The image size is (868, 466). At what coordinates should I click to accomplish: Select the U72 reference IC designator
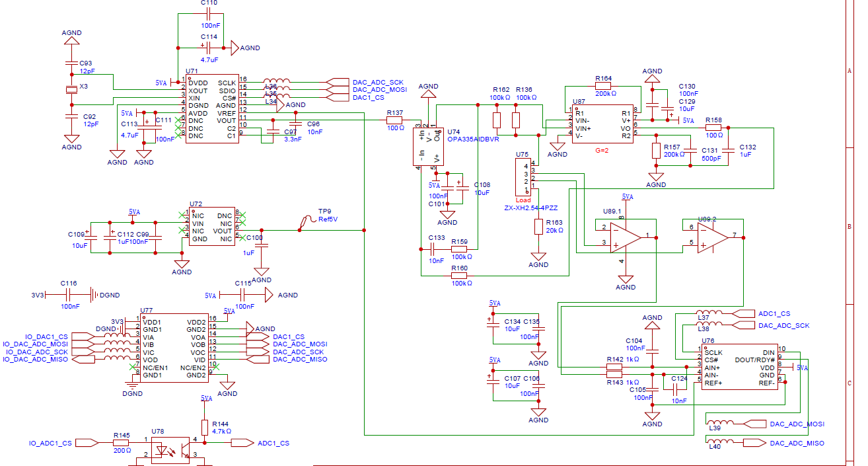[196, 204]
